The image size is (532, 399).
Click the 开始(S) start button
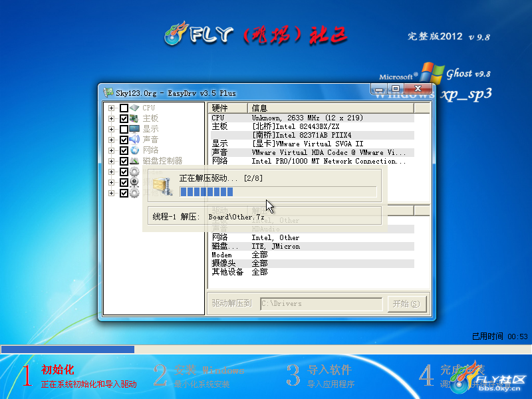(406, 304)
